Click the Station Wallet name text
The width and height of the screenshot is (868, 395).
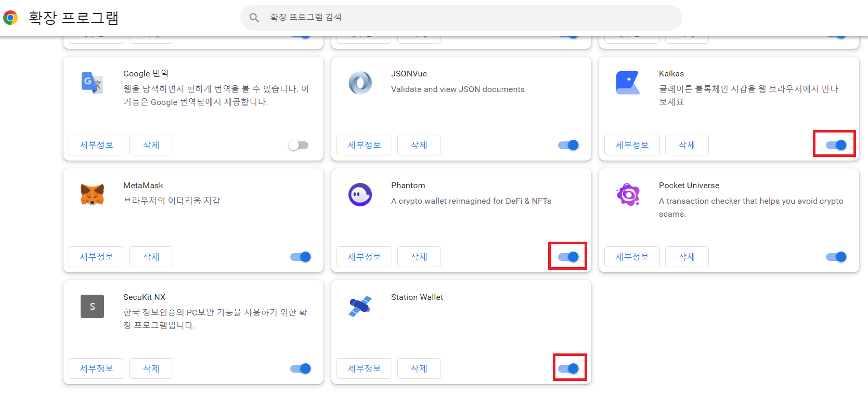[417, 297]
